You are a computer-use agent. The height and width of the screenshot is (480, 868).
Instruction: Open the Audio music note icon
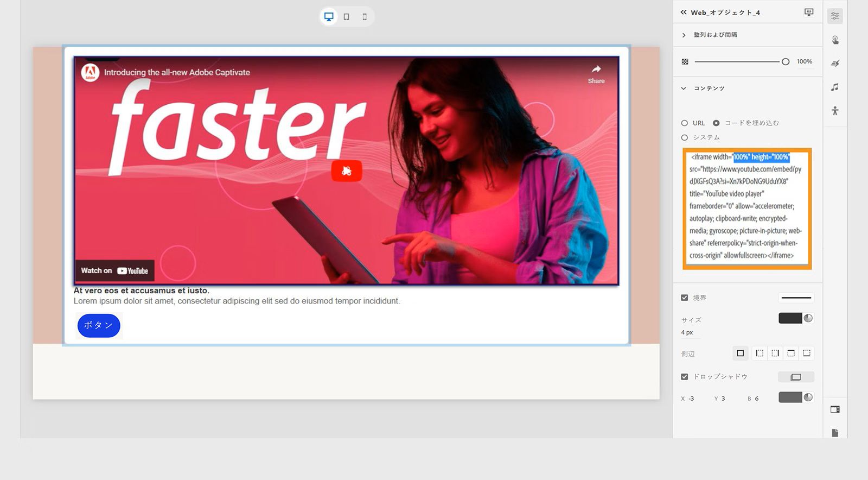point(835,87)
